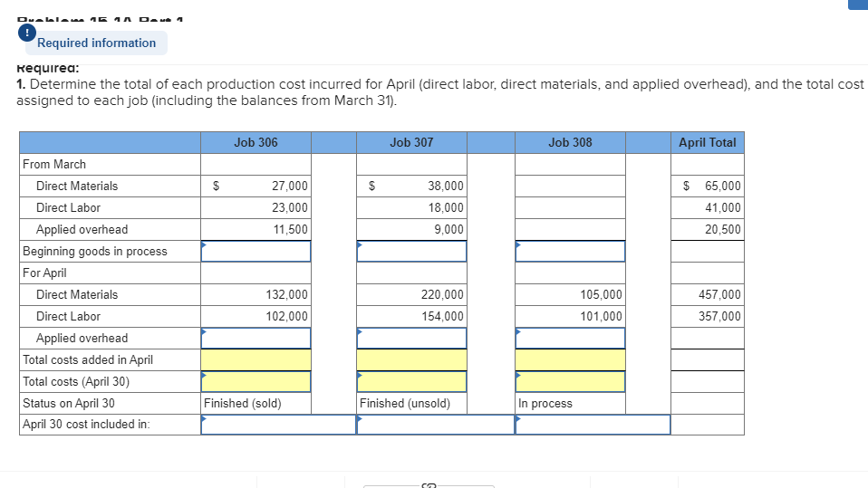Select Job 308 Beginning goods in process field

tap(570, 251)
